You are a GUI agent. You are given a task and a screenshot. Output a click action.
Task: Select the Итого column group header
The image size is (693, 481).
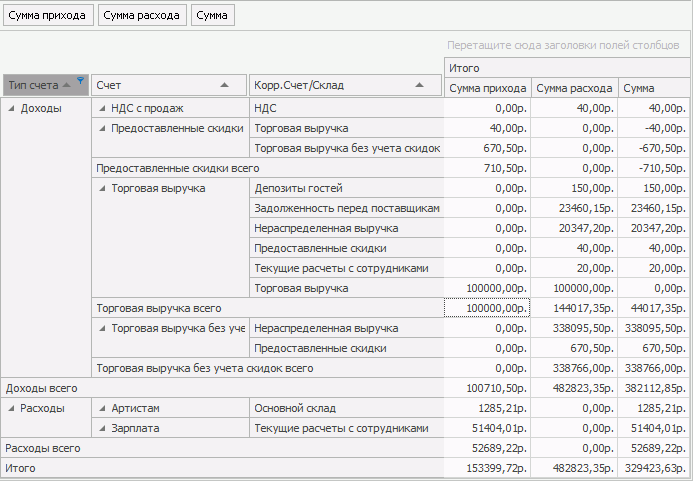tap(565, 68)
